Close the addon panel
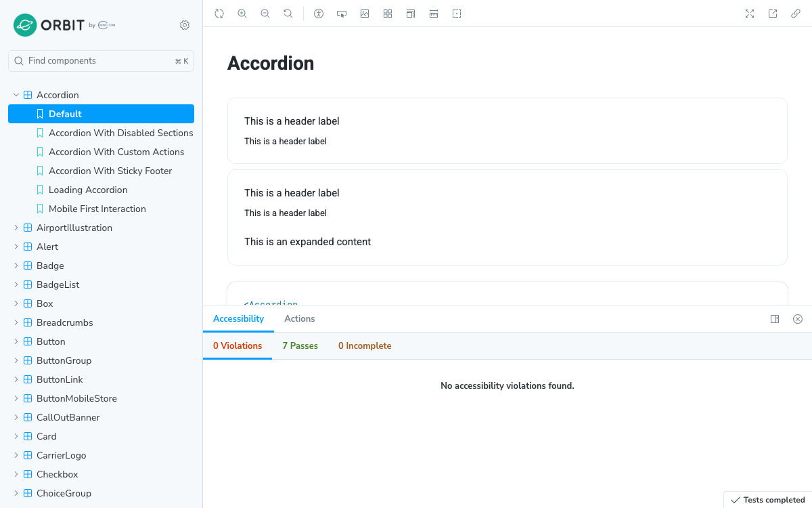This screenshot has height=508, width=812. (x=798, y=319)
